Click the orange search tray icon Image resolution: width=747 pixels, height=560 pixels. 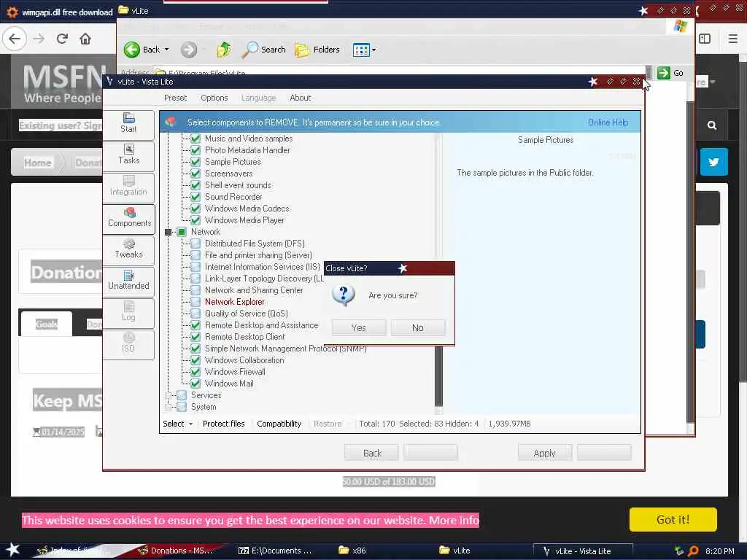click(x=693, y=551)
